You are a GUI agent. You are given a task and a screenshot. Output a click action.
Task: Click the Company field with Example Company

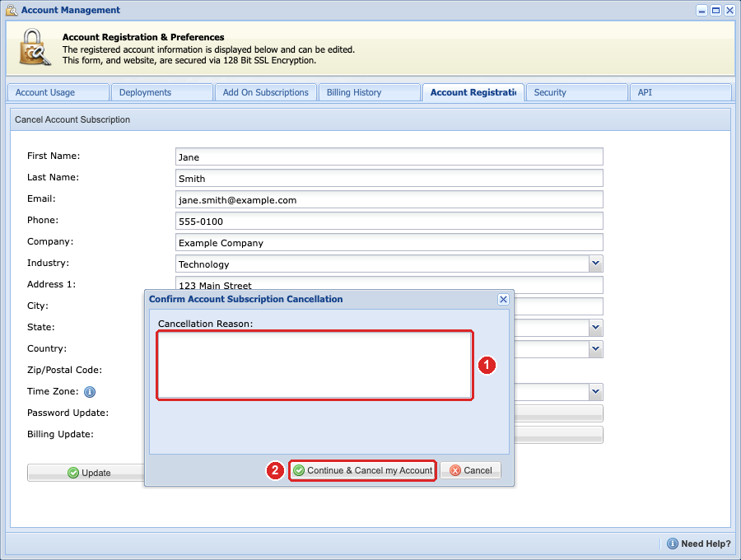pyautogui.click(x=389, y=242)
